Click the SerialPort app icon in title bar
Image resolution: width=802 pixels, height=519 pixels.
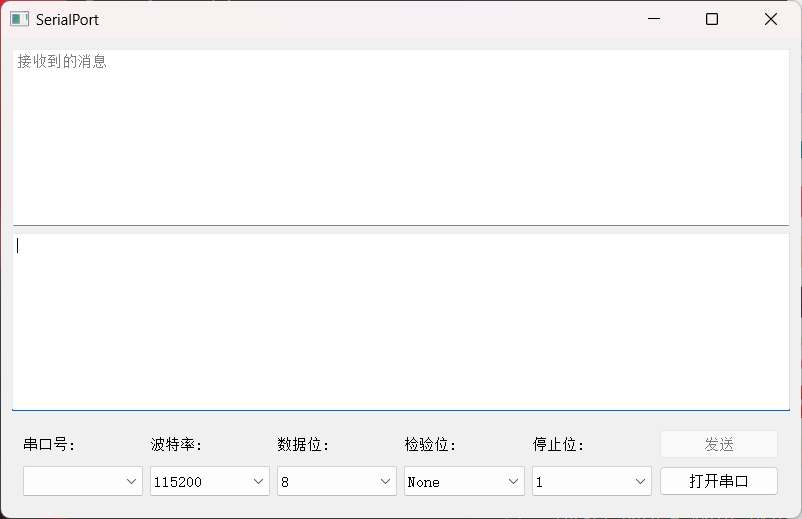[x=19, y=19]
